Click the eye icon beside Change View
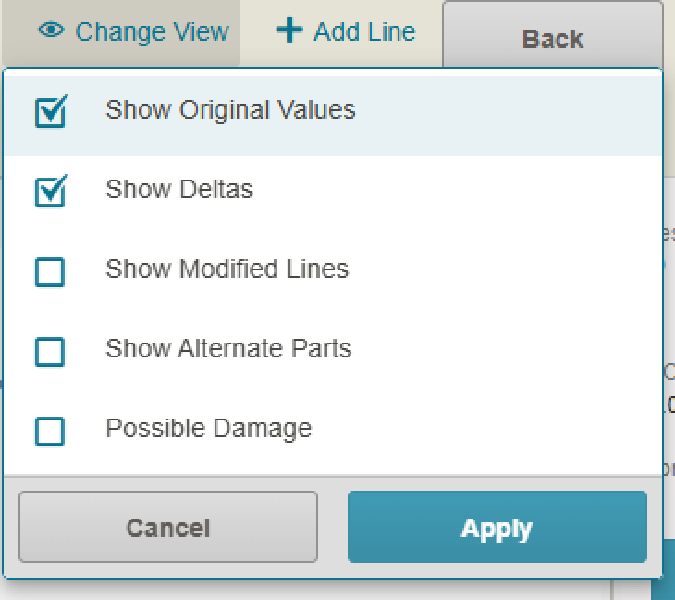This screenshot has height=600, width=675. click(51, 31)
